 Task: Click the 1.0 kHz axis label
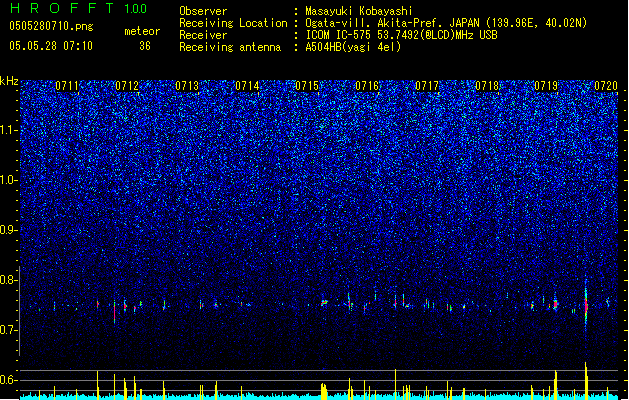point(8,180)
